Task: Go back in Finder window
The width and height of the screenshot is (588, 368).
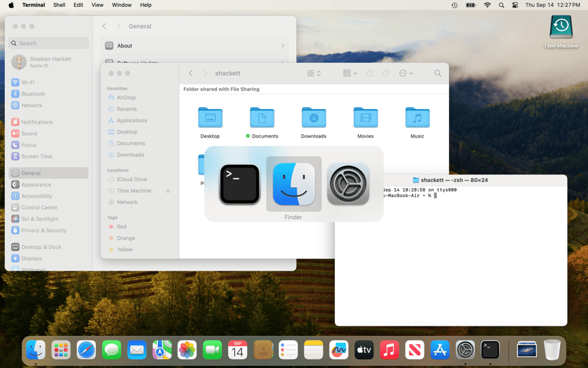Action: point(191,73)
